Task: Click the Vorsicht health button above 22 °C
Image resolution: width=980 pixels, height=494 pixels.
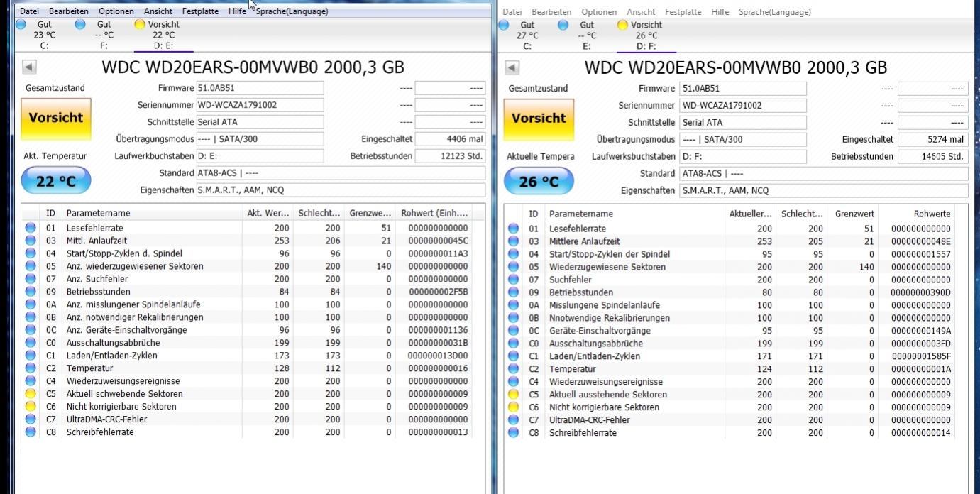Action: pos(55,118)
